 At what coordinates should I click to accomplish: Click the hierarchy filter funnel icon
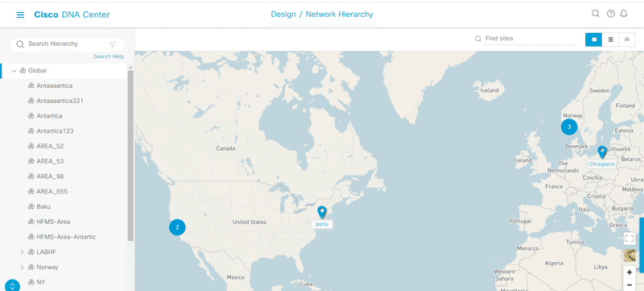pos(112,44)
